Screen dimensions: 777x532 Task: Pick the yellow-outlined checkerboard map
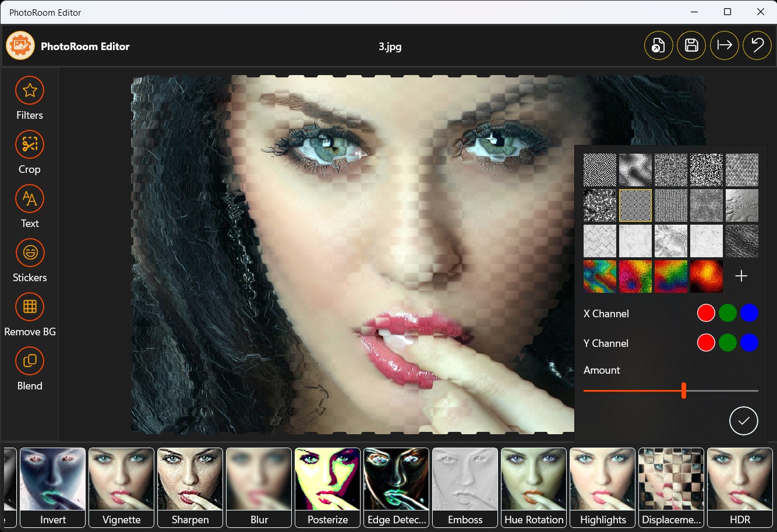(x=635, y=205)
